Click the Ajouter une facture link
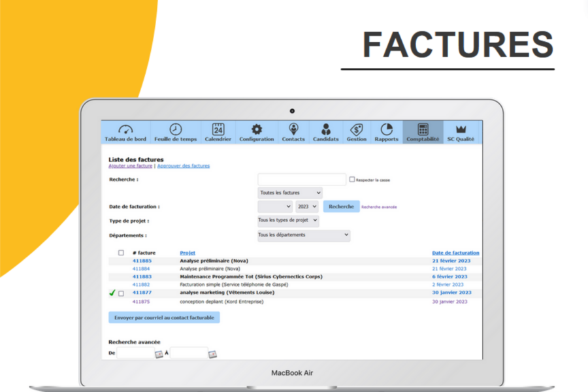The width and height of the screenshot is (588, 392). click(x=130, y=166)
